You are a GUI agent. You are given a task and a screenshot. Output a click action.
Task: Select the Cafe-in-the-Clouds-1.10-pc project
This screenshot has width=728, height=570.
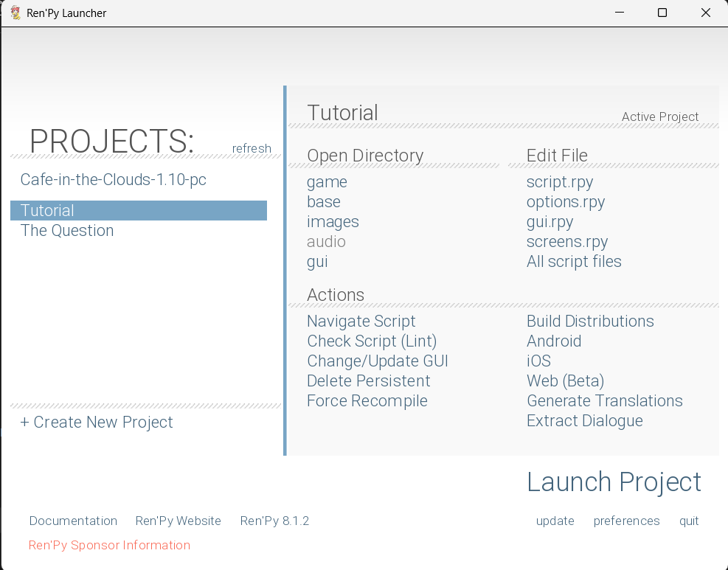114,180
